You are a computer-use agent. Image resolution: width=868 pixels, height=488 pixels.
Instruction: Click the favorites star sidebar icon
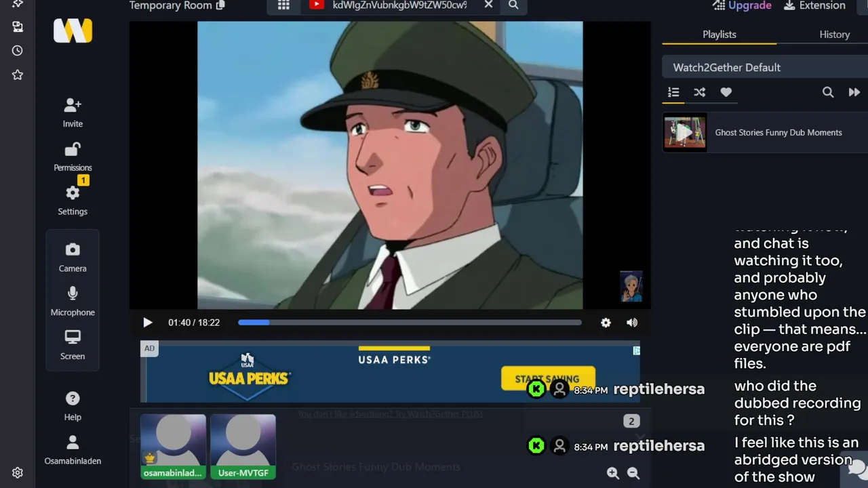(18, 75)
